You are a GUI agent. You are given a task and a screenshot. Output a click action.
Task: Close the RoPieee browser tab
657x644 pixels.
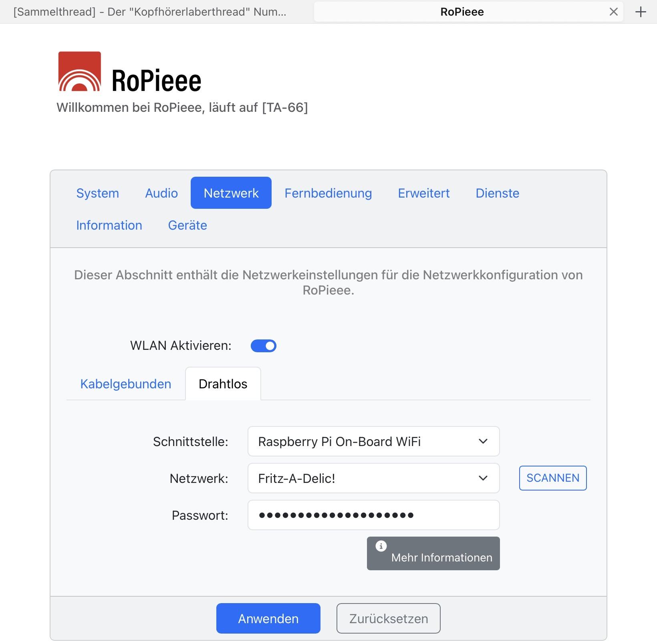click(x=613, y=12)
